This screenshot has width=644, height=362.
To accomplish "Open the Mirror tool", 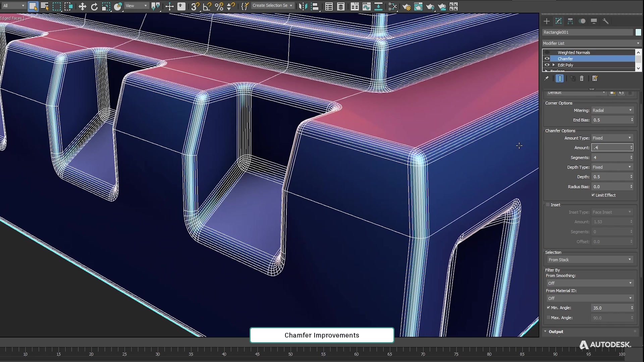I will [x=303, y=6].
